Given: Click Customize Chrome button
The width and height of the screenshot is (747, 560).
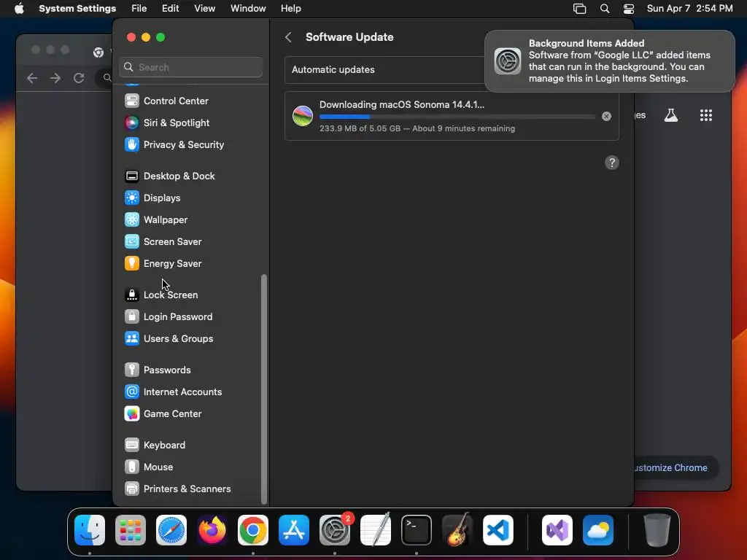Looking at the screenshot, I should 675,467.
